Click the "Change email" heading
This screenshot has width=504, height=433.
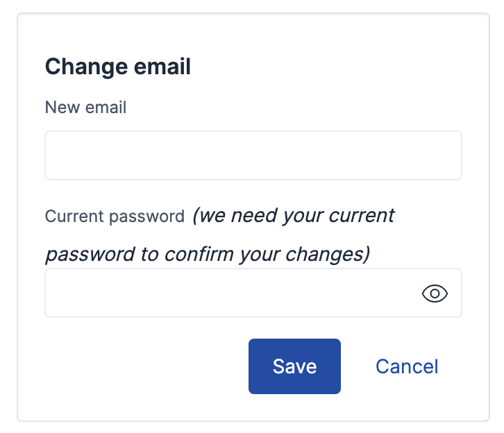pyautogui.click(x=117, y=67)
